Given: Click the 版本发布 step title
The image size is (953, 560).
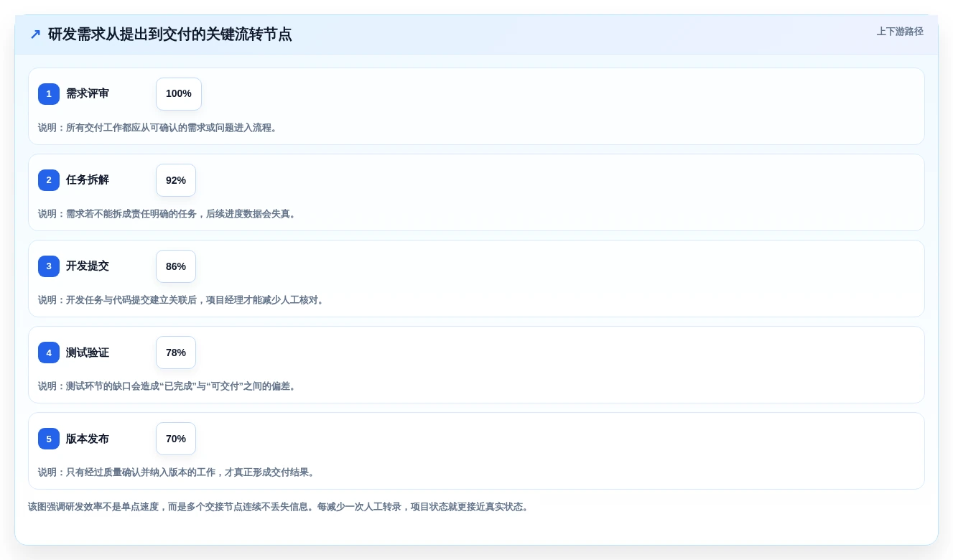Looking at the screenshot, I should [88, 439].
